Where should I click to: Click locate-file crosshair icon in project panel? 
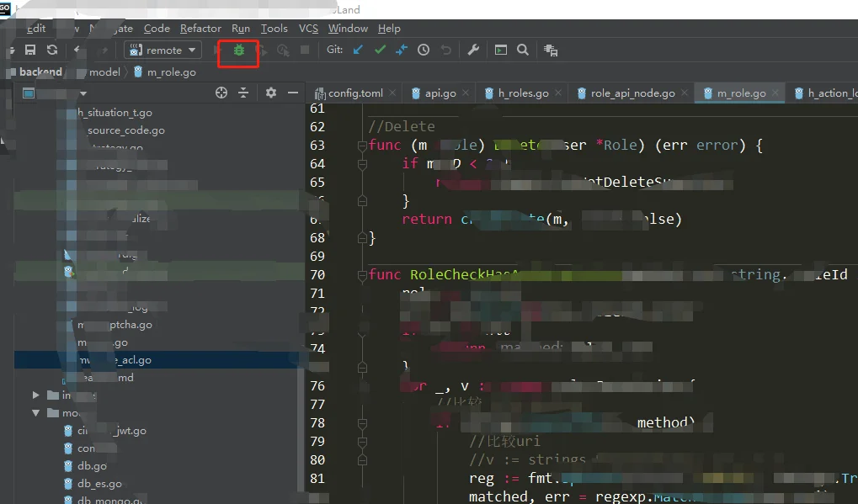click(221, 93)
